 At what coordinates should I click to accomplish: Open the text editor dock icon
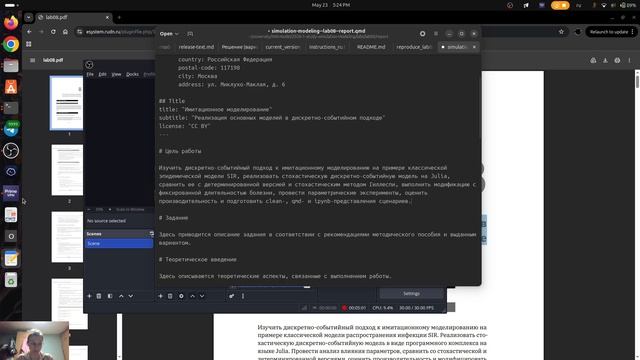11,258
